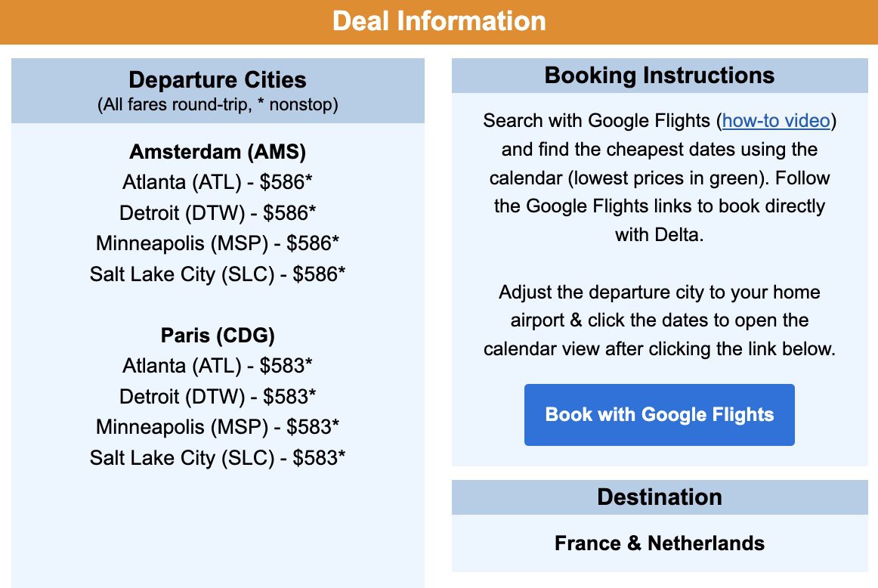Select the Detroit (DTW) $583 Paris fare
Screen dimensions: 878x588
click(217, 396)
